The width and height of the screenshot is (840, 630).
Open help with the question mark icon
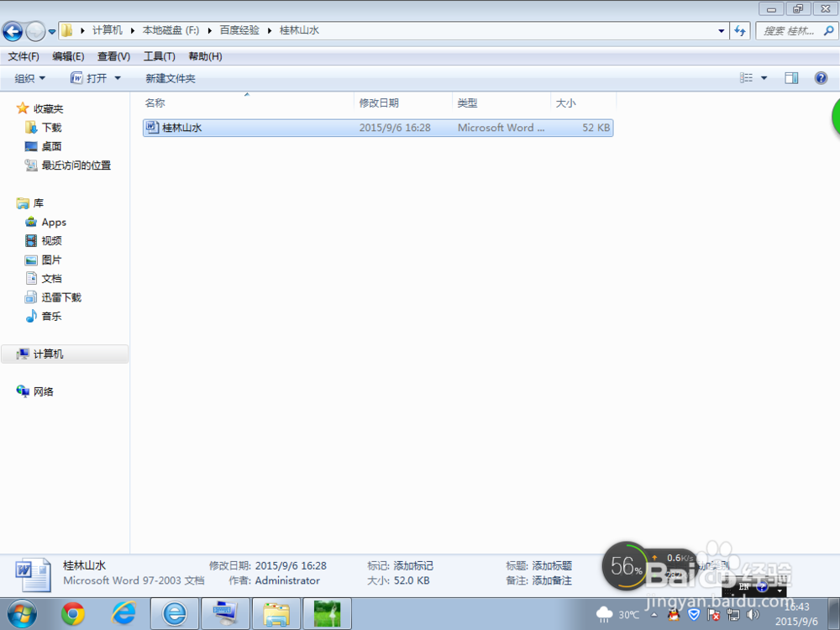click(x=821, y=78)
